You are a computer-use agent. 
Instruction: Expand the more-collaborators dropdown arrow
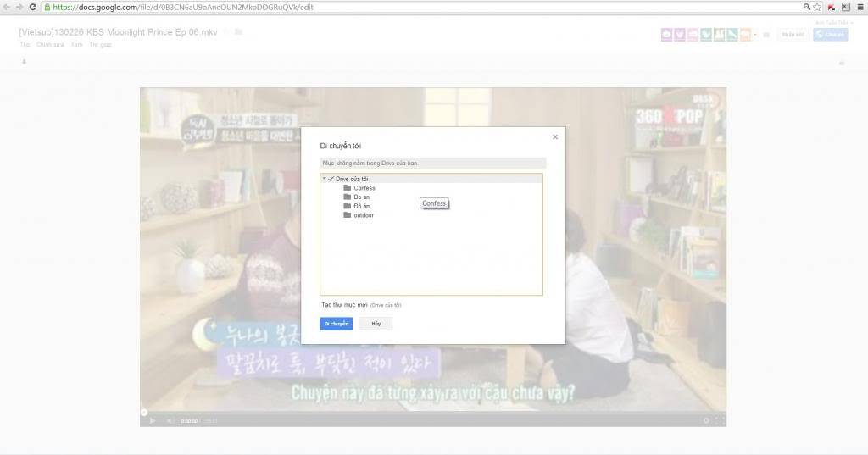point(755,35)
